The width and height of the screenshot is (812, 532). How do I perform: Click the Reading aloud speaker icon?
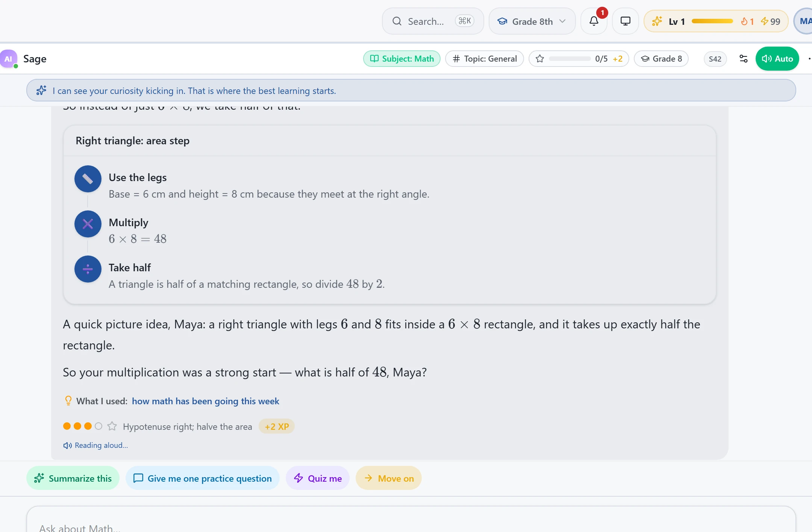(x=67, y=446)
